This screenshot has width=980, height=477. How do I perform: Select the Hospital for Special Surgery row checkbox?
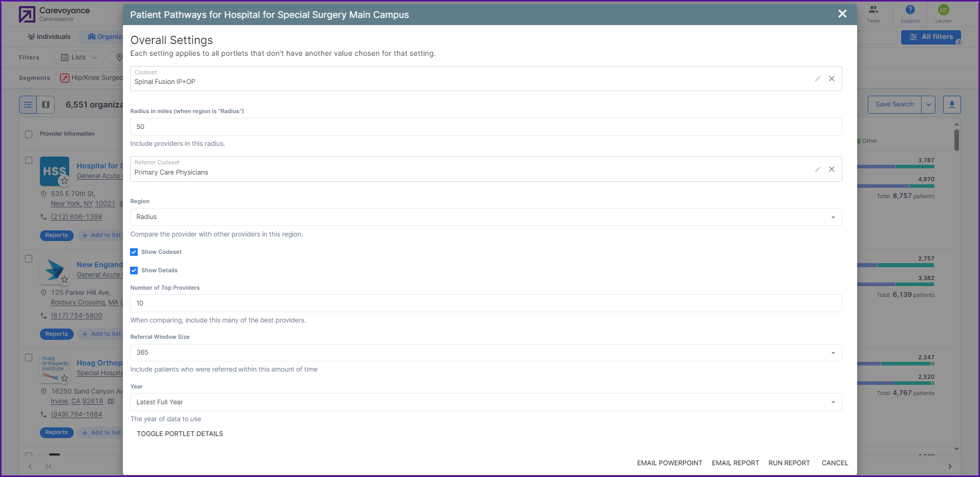click(29, 161)
